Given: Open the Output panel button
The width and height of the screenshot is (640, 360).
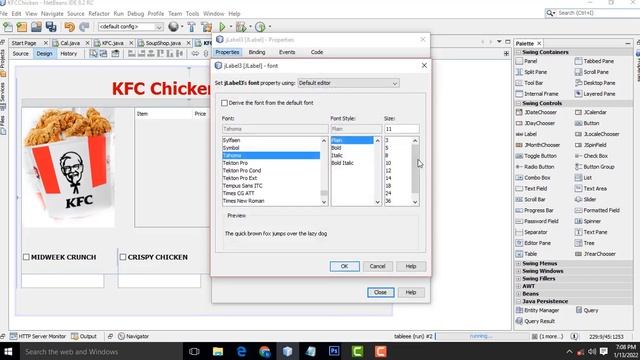Looking at the screenshot, I should [84, 336].
